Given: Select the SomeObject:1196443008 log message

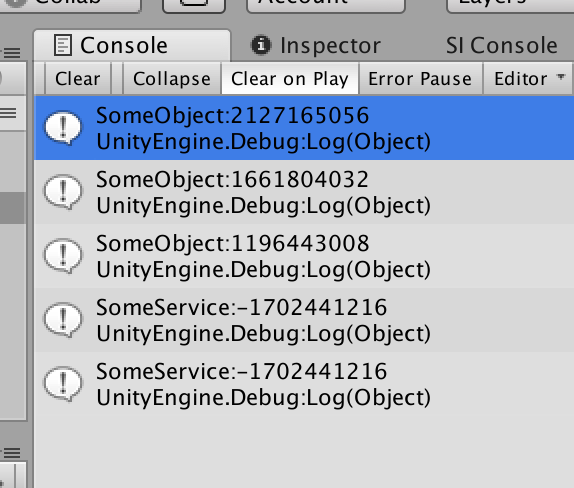Looking at the screenshot, I should point(304,256).
